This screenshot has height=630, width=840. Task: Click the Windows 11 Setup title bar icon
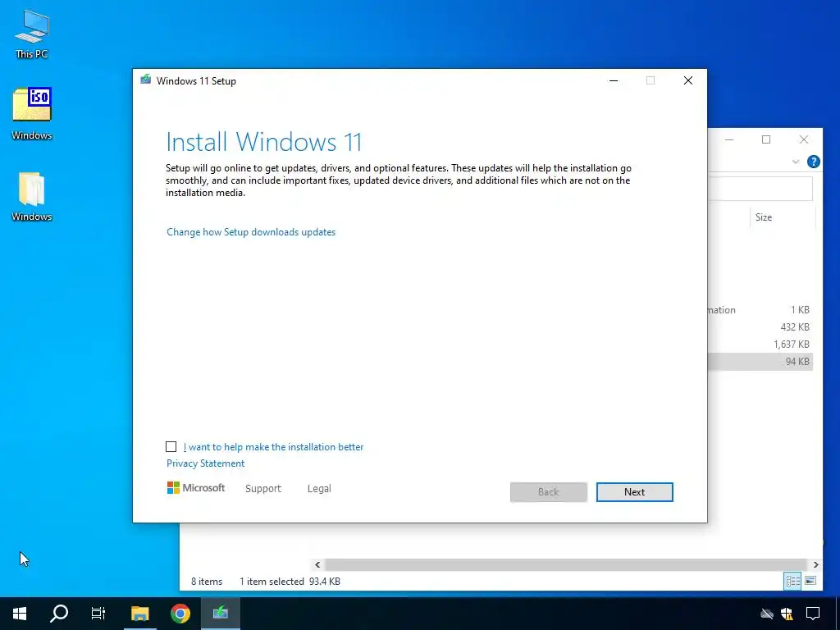point(146,80)
